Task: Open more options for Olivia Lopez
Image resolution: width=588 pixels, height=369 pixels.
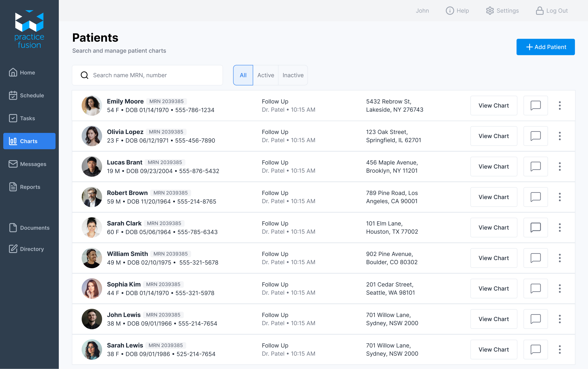Action: coord(560,136)
